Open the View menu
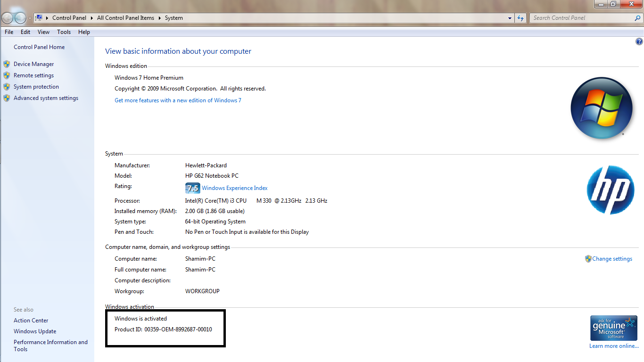 43,32
